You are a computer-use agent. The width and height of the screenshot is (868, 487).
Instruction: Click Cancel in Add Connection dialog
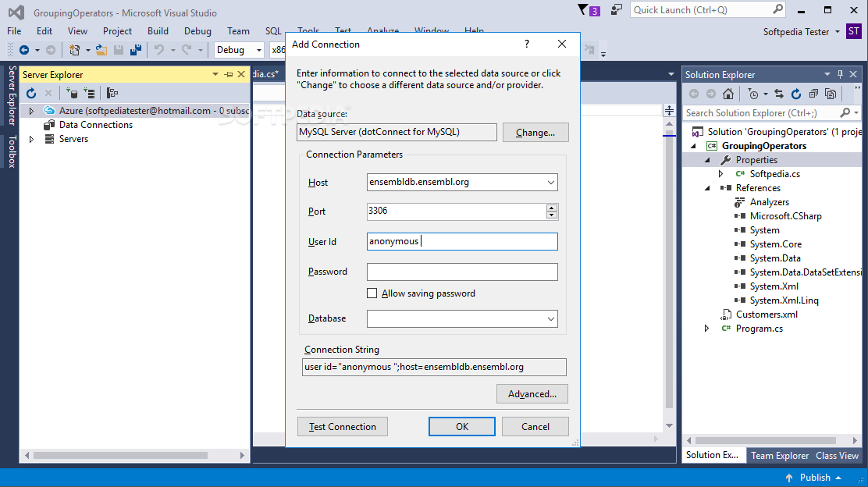[x=535, y=427]
